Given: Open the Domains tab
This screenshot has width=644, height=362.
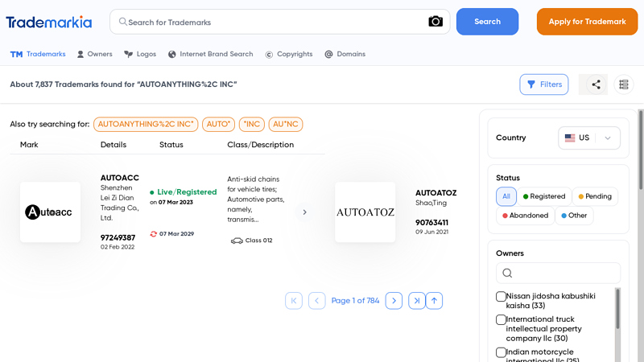Looking at the screenshot, I should 345,54.
